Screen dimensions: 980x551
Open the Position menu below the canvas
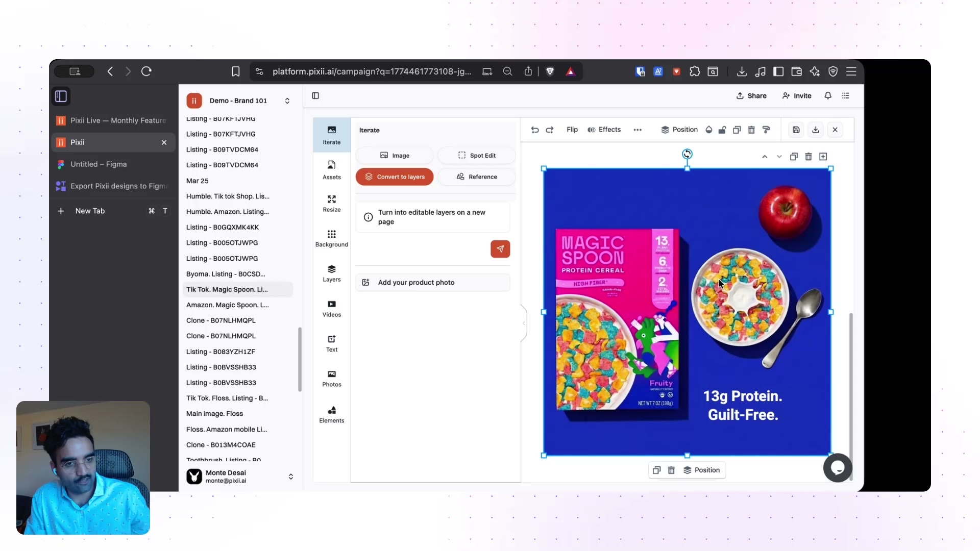coord(702,470)
